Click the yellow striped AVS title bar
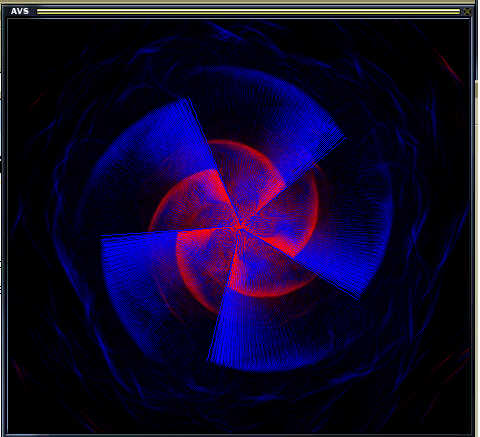The width and height of the screenshot is (480, 437). pyautogui.click(x=248, y=12)
